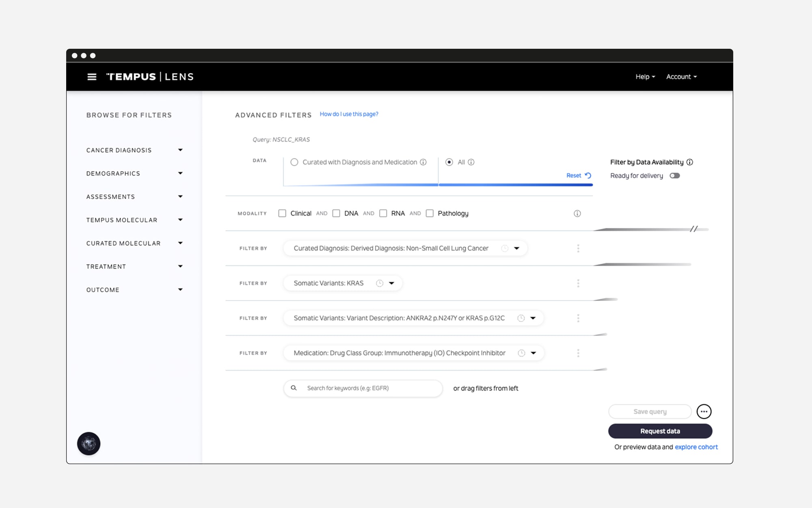The image size is (812, 508).
Task: Click How do I use this page link
Action: (349, 114)
